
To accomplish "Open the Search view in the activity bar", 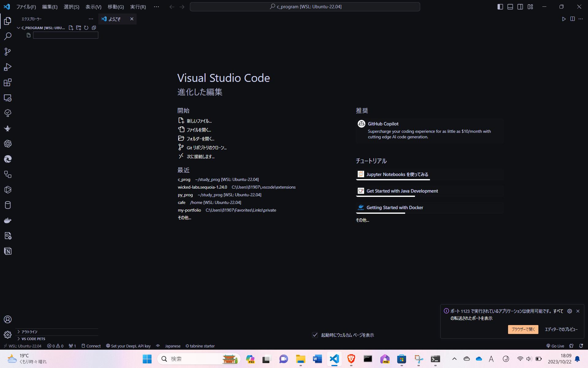I will (8, 36).
